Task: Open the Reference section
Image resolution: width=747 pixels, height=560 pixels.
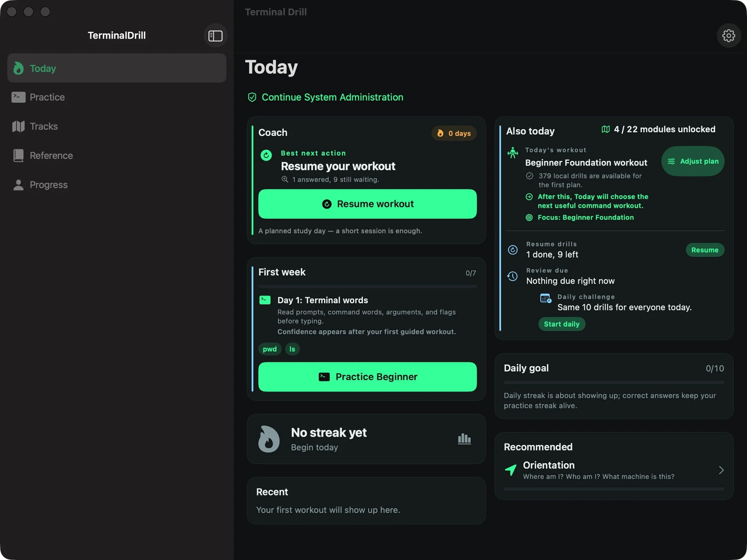Action: [x=117, y=156]
